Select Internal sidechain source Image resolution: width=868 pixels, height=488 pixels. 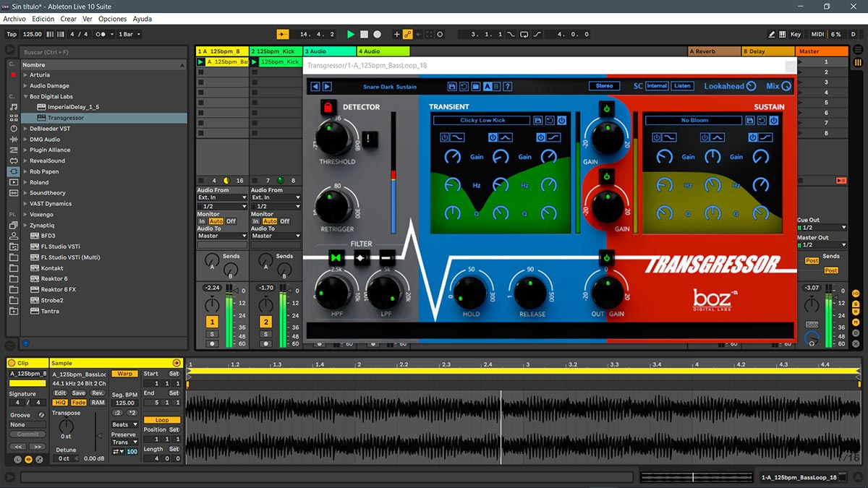click(657, 86)
